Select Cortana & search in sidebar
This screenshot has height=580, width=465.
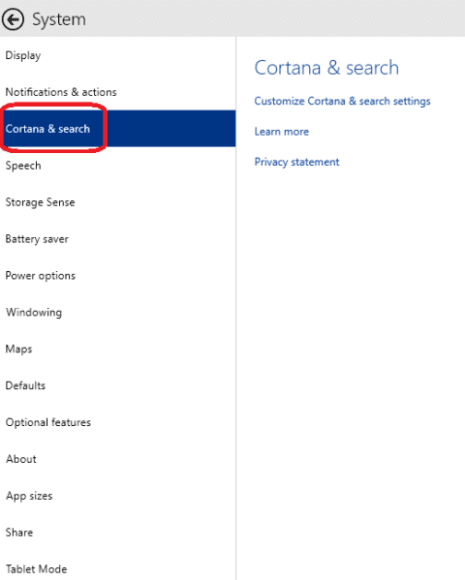pyautogui.click(x=118, y=128)
